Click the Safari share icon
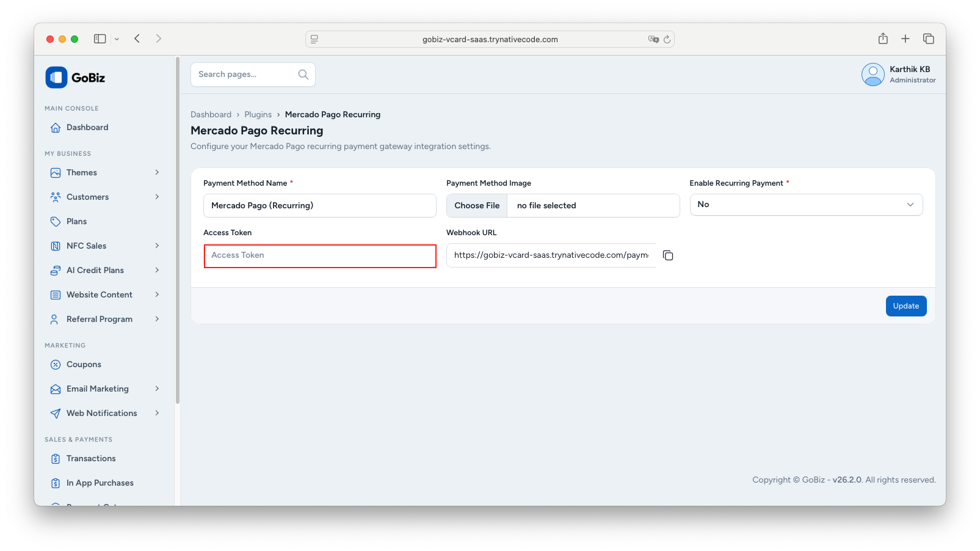This screenshot has height=551, width=980. pyautogui.click(x=883, y=38)
